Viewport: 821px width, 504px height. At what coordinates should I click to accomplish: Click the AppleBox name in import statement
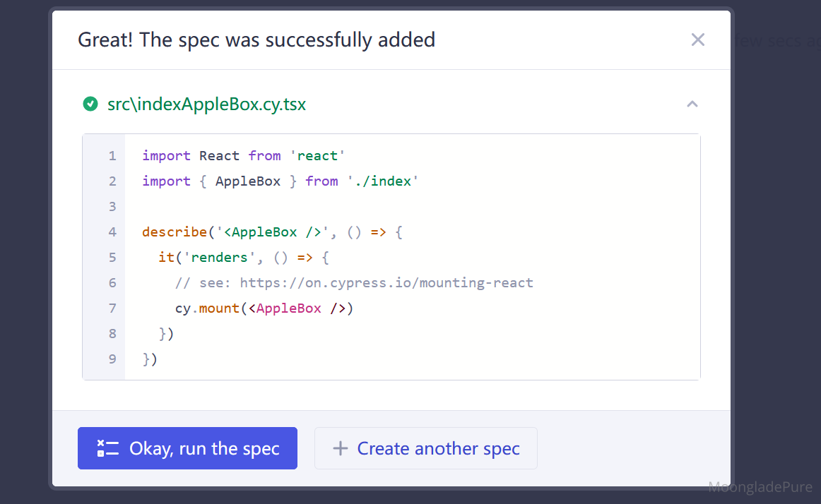pyautogui.click(x=248, y=181)
